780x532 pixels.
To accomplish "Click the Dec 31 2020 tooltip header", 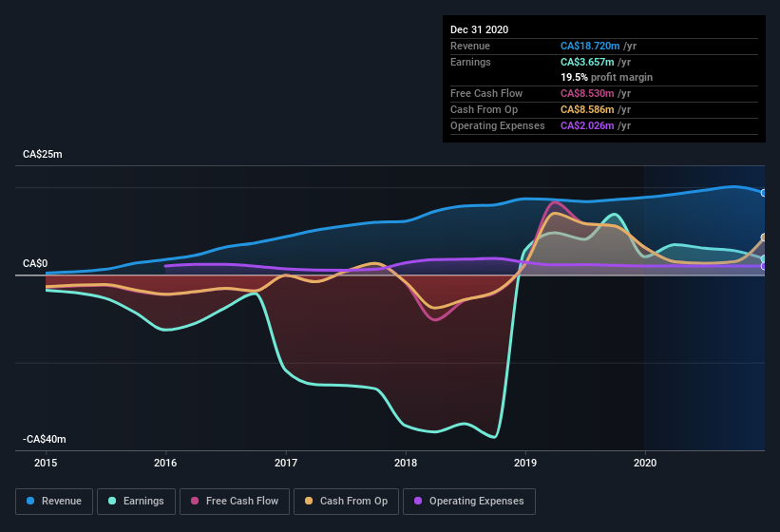I will point(480,29).
